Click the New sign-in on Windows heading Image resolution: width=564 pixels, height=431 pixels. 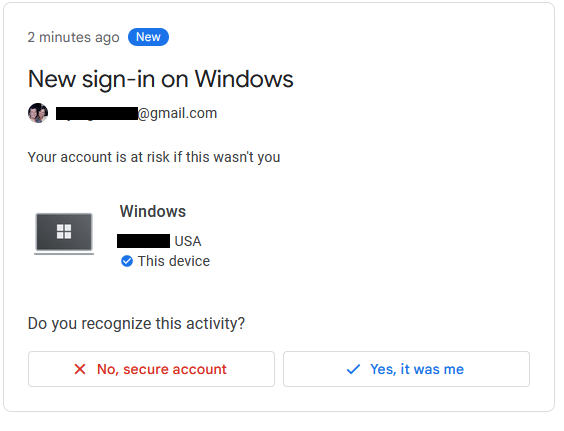(161, 79)
